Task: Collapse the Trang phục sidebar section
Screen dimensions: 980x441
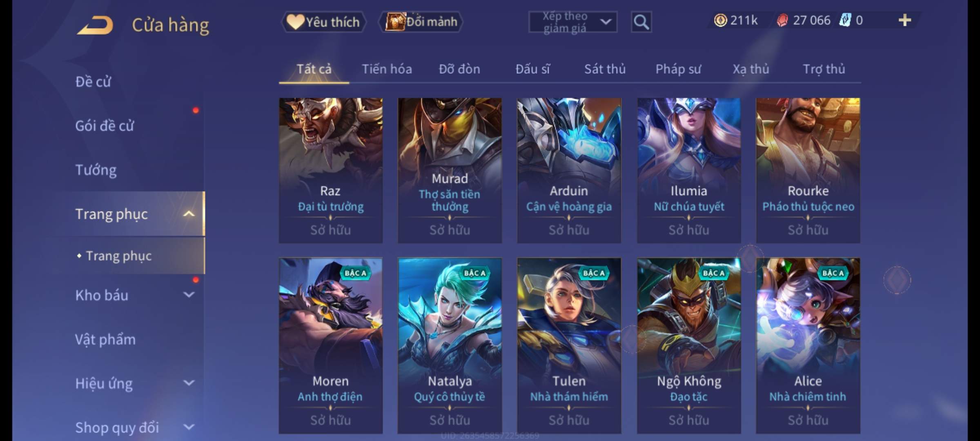Action: click(x=189, y=214)
